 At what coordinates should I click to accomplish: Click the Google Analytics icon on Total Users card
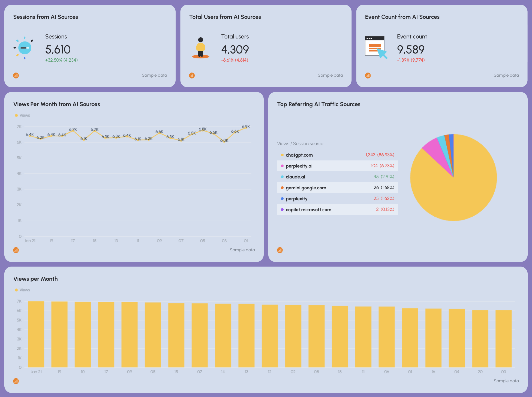(192, 75)
